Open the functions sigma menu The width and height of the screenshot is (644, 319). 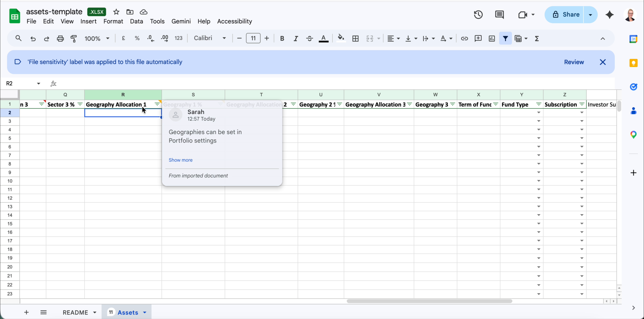[x=537, y=38]
